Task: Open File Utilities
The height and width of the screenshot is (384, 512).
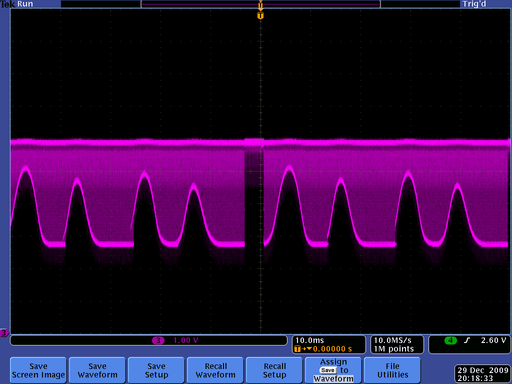Action: tap(392, 370)
